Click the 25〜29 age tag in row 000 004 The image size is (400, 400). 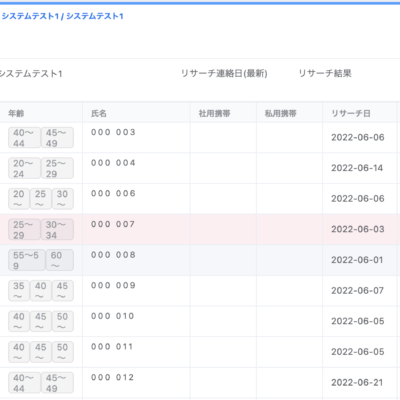(57, 168)
